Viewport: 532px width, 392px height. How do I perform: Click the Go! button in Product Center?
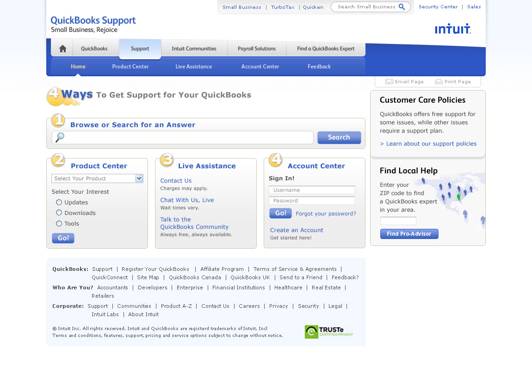click(63, 238)
